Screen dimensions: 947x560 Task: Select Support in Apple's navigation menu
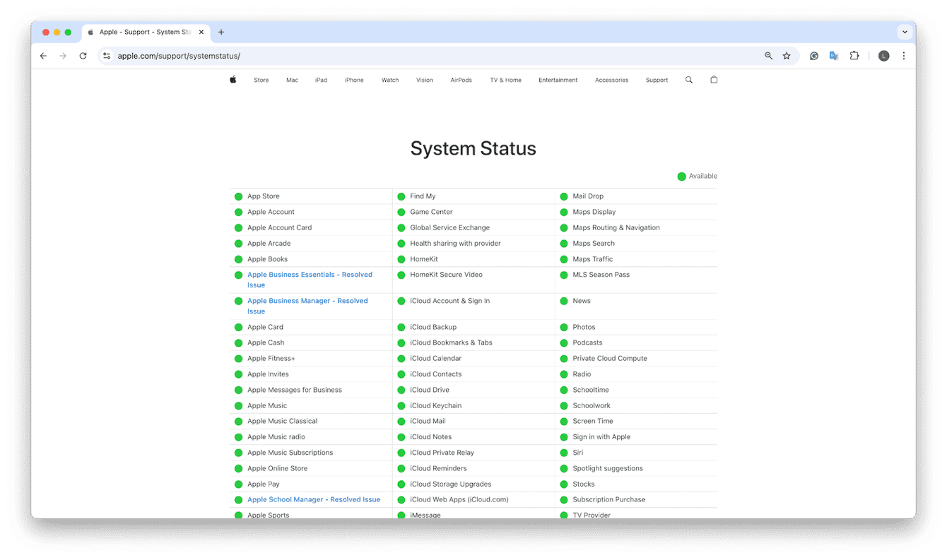point(657,80)
